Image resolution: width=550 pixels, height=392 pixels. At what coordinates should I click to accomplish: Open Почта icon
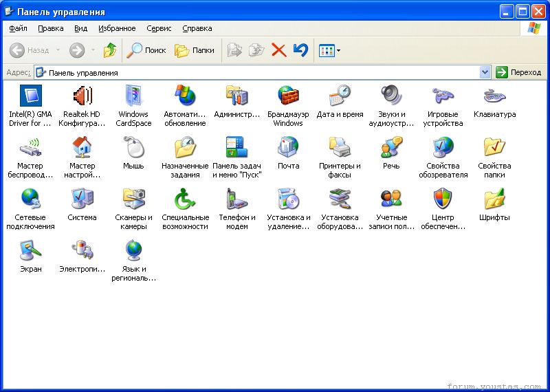(288, 147)
